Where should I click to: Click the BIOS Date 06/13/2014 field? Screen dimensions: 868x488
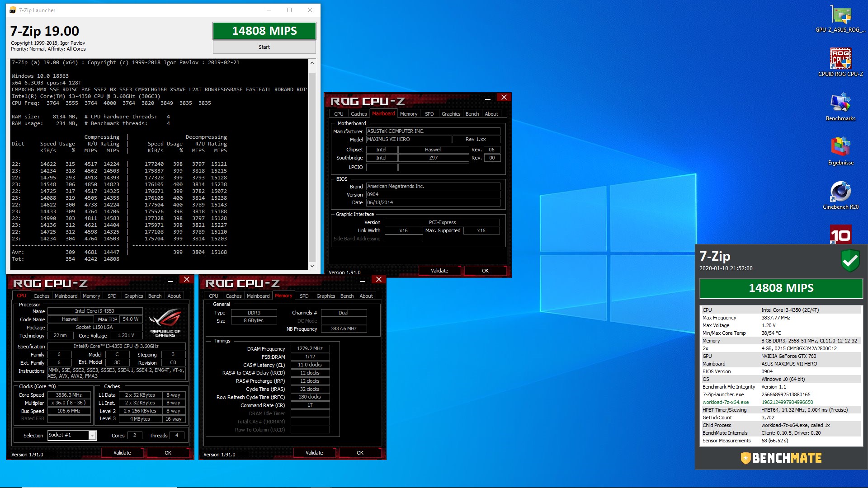433,203
